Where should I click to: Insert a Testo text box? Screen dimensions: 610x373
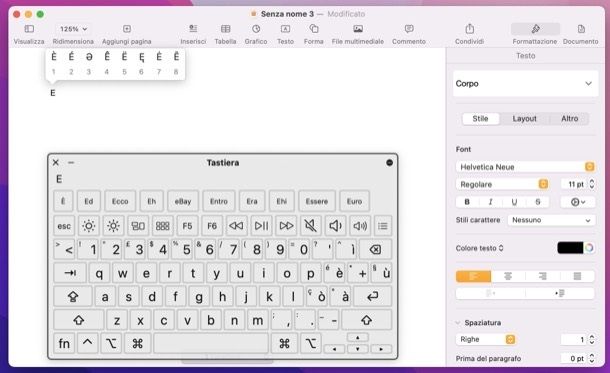click(x=285, y=29)
